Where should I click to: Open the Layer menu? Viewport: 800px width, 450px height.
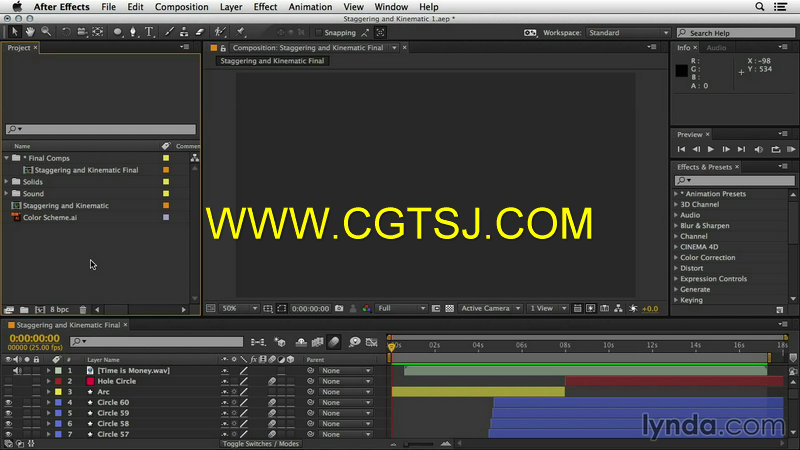pyautogui.click(x=231, y=7)
